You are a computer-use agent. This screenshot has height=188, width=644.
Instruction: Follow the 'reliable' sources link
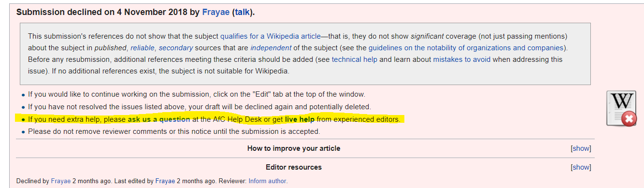[x=142, y=48]
